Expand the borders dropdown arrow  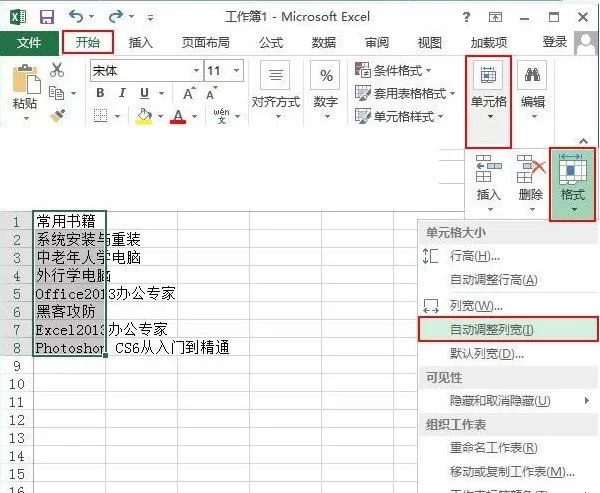[x=117, y=116]
